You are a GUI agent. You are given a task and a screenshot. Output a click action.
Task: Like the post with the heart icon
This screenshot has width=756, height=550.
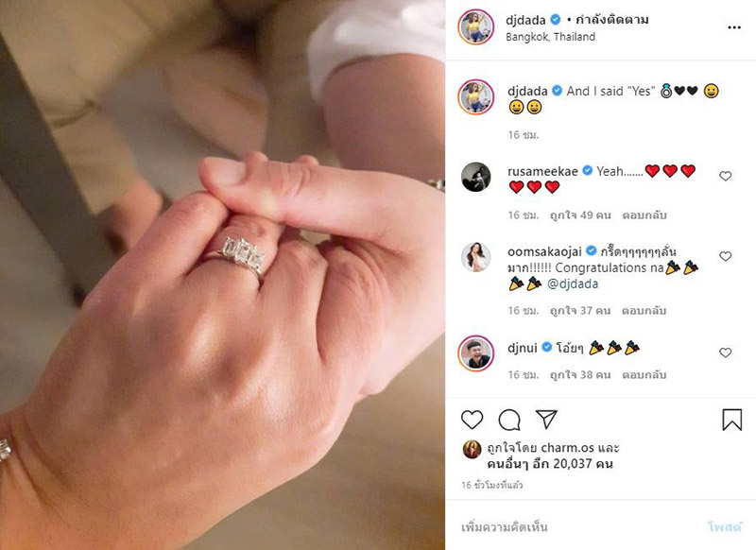click(x=472, y=420)
